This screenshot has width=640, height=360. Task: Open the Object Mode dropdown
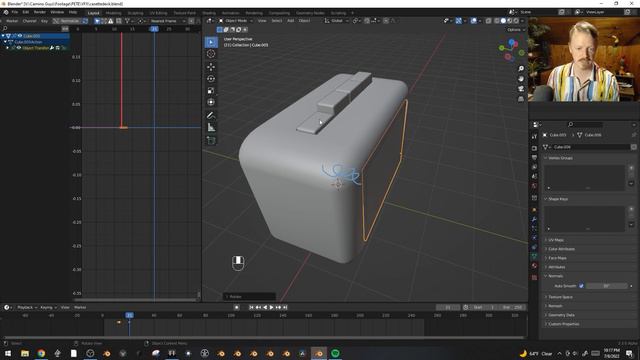pos(236,21)
